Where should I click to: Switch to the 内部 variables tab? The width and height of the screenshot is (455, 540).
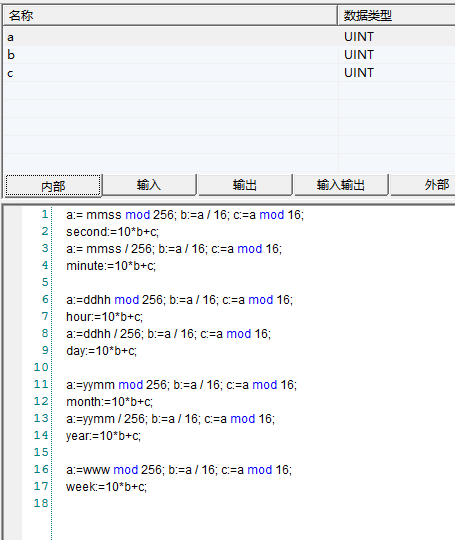click(x=53, y=186)
